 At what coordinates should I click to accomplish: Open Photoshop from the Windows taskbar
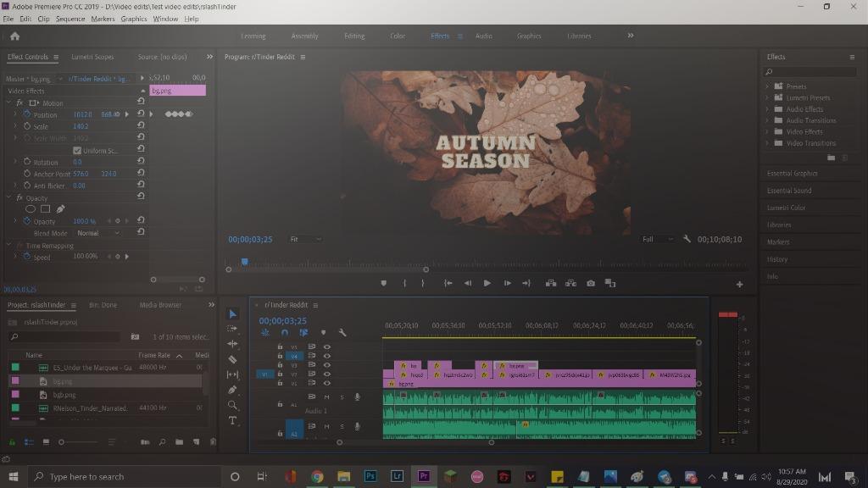pos(370,476)
